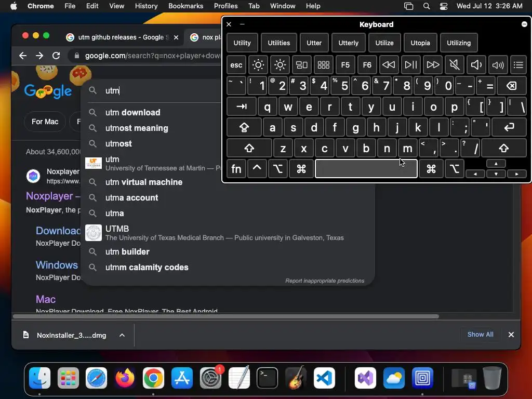Go forward with Chrome's forward arrow
532x399 pixels.
tap(39, 56)
